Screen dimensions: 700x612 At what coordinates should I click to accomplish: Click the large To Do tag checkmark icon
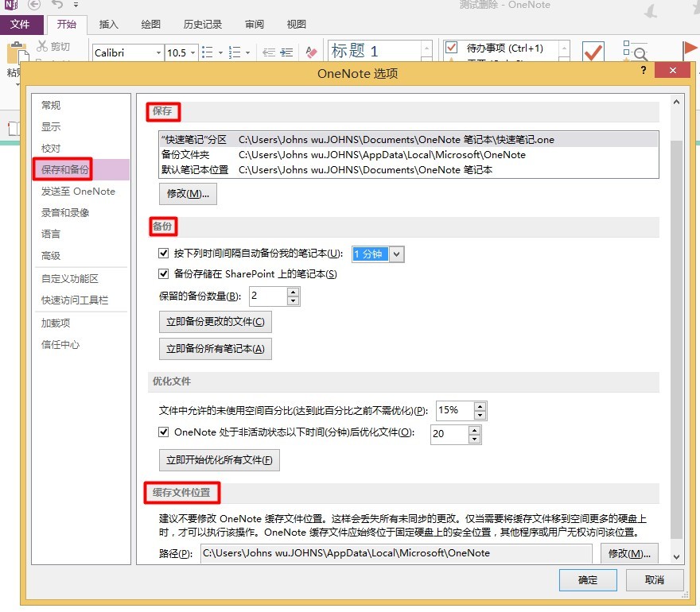coord(593,52)
